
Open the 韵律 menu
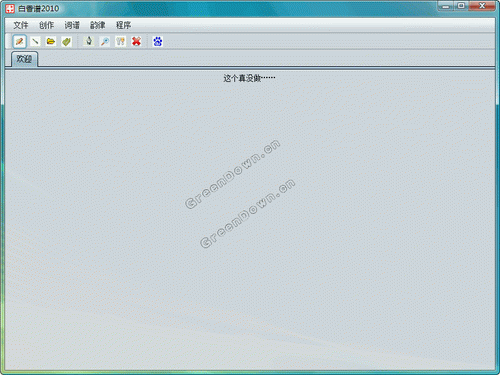98,25
